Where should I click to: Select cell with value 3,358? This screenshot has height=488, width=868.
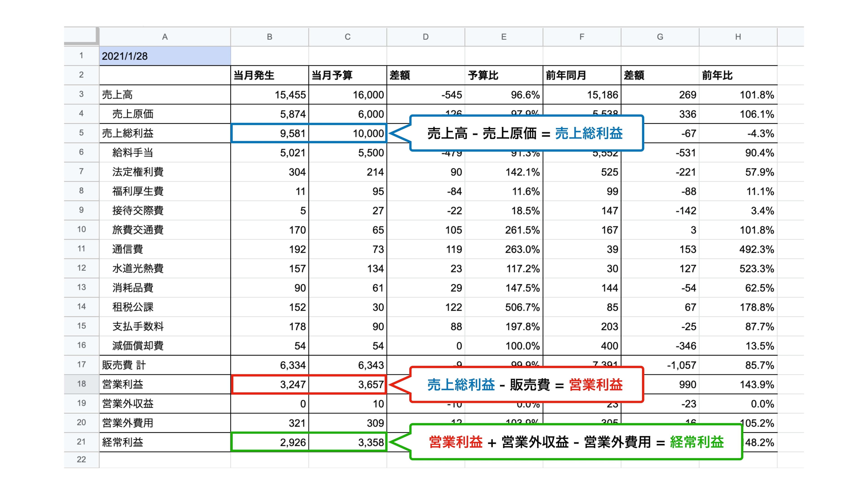[x=348, y=442]
